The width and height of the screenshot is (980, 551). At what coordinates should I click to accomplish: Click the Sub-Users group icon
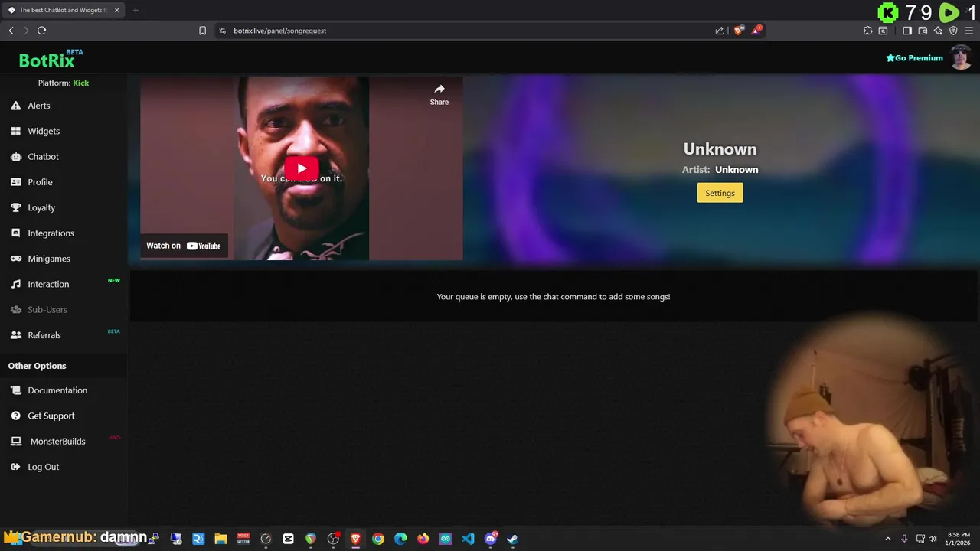[15, 309]
